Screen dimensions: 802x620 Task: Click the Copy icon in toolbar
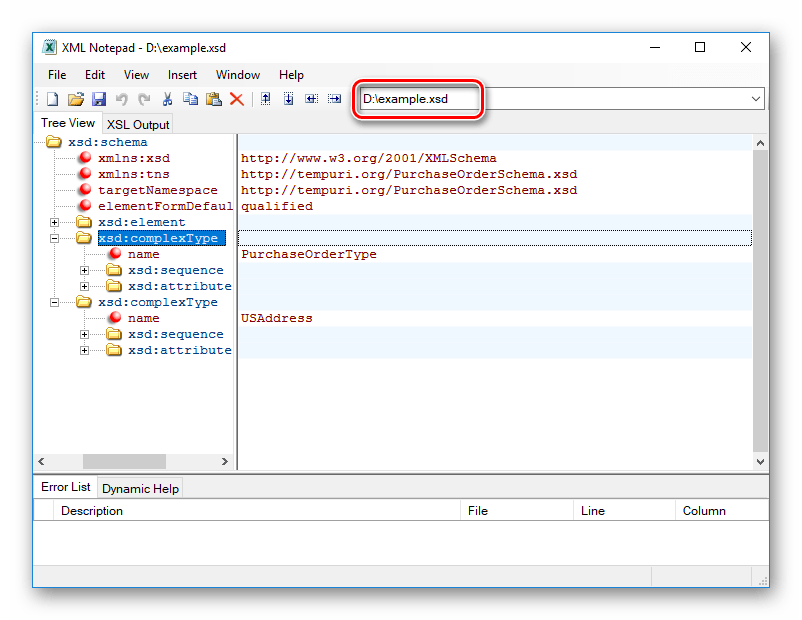coord(191,99)
